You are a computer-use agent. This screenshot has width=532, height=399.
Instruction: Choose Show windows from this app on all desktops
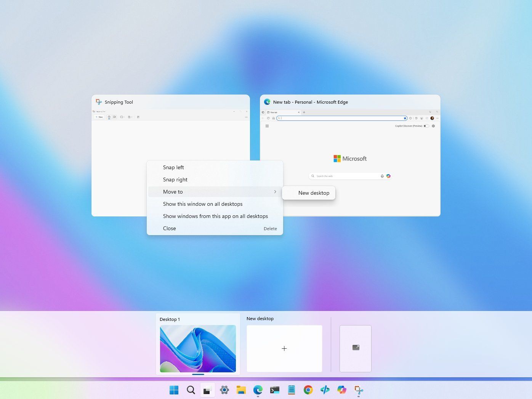(215, 216)
